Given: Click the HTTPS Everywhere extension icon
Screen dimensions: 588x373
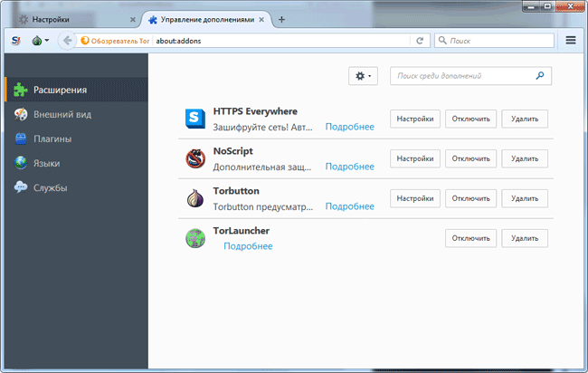Looking at the screenshot, I should coord(195,119).
